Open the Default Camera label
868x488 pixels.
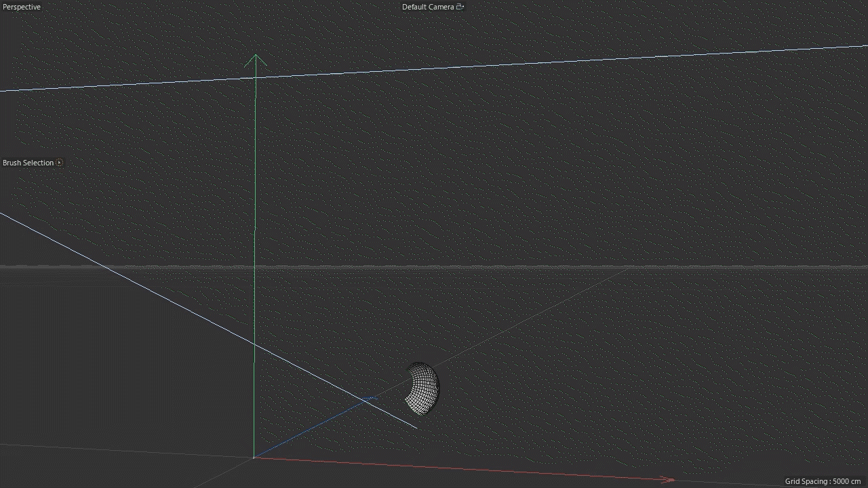coord(427,7)
